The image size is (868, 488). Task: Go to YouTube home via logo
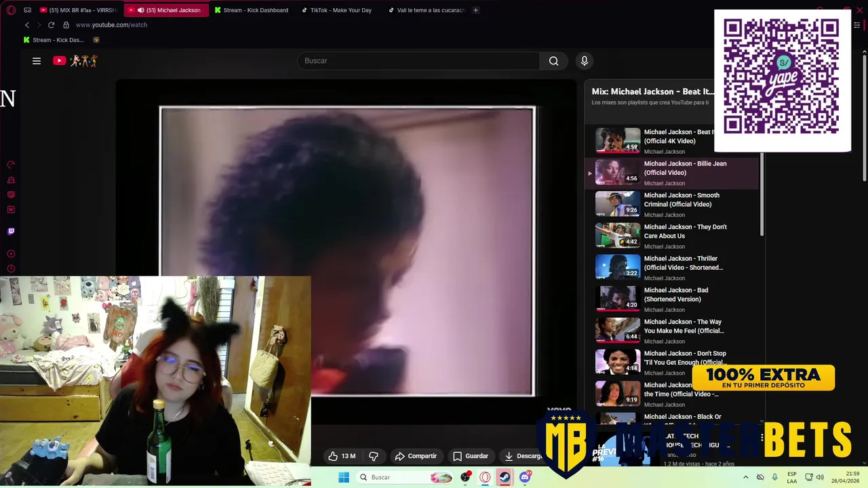(x=75, y=61)
